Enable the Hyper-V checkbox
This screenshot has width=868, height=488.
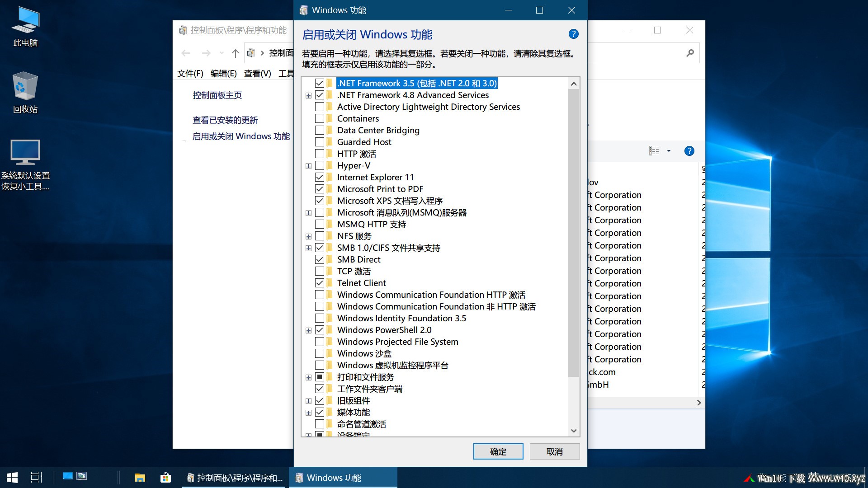pyautogui.click(x=320, y=165)
